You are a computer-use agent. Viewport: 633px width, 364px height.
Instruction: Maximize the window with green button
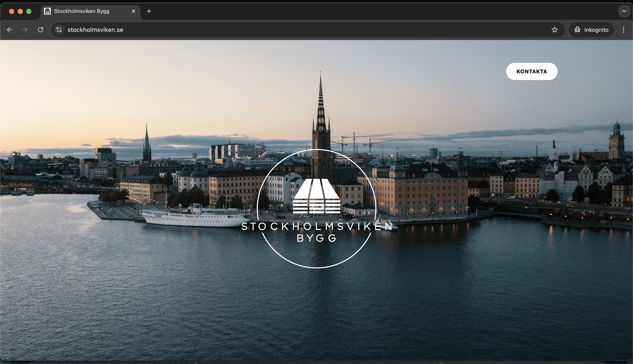coord(29,11)
